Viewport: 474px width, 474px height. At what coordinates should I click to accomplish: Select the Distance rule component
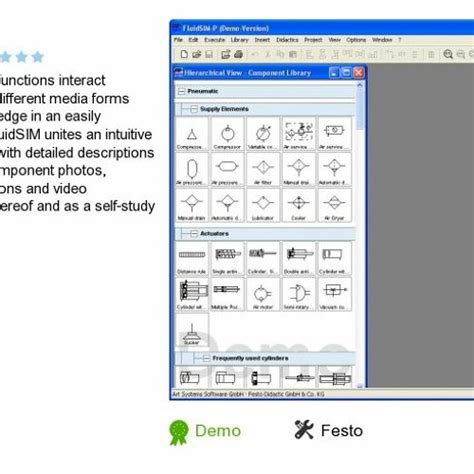[192, 258]
